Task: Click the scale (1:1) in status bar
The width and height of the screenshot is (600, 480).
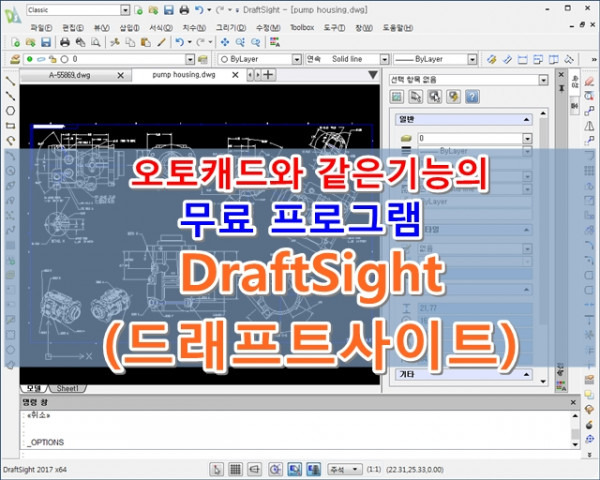Action: coord(373,469)
